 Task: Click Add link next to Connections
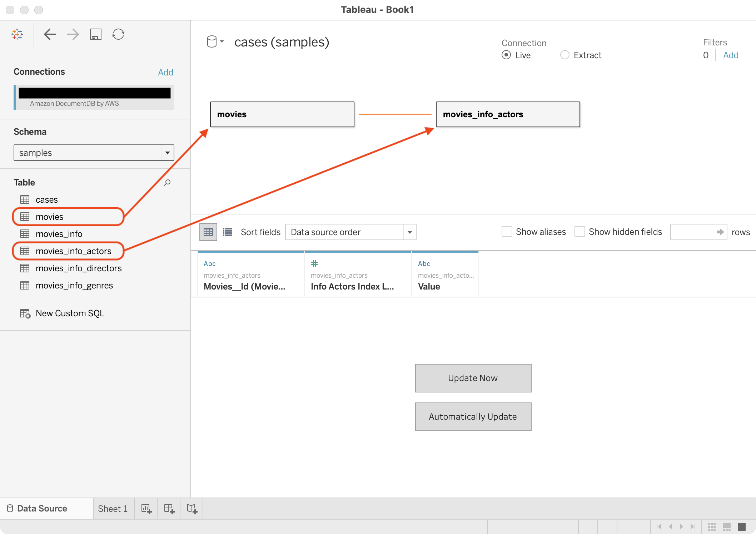click(x=165, y=72)
